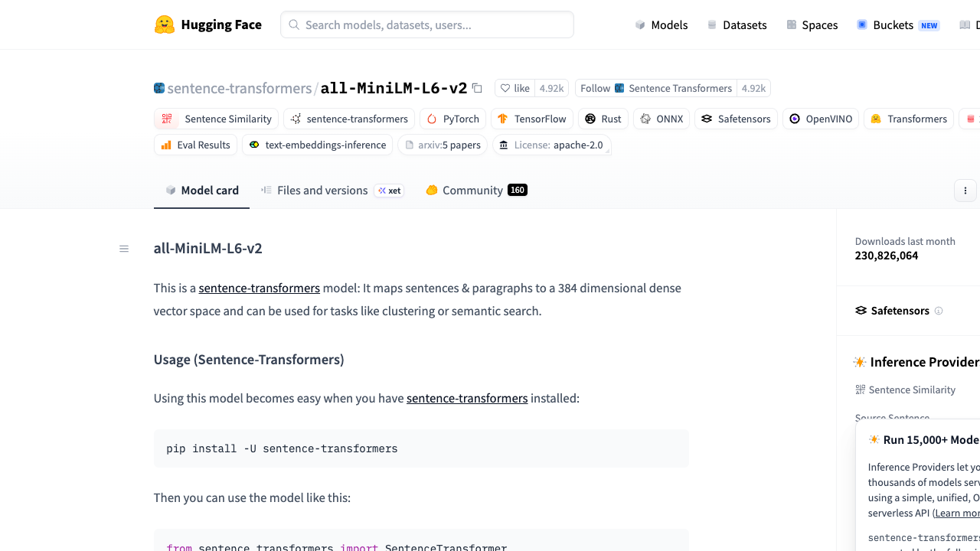Follow Sentence Transformers organization
The height and width of the screenshot is (551, 980).
[x=656, y=88]
